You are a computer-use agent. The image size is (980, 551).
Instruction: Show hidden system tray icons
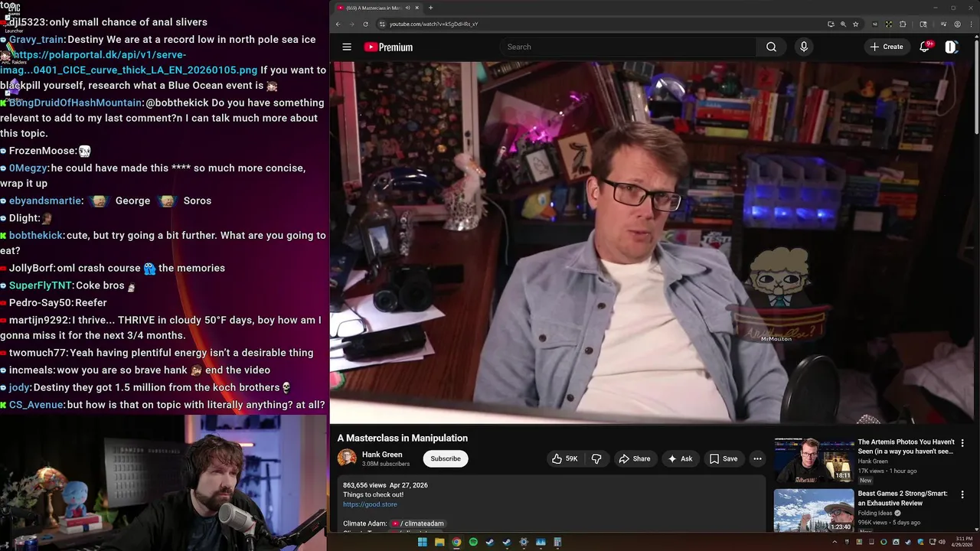point(835,543)
